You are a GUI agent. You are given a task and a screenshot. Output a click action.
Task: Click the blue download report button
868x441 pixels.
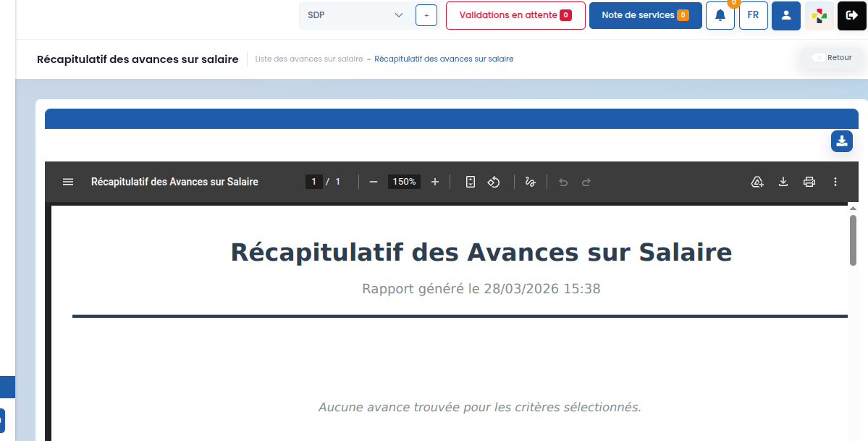point(841,141)
